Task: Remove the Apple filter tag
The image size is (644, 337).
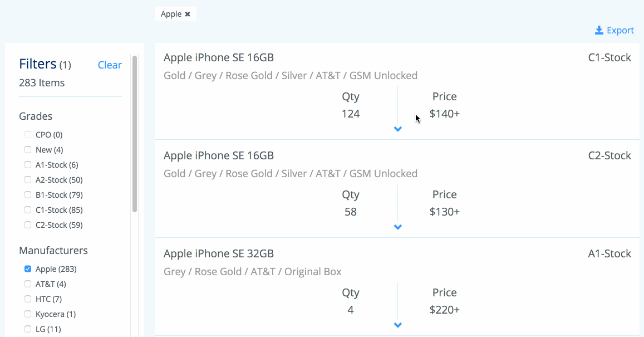Action: (x=188, y=14)
